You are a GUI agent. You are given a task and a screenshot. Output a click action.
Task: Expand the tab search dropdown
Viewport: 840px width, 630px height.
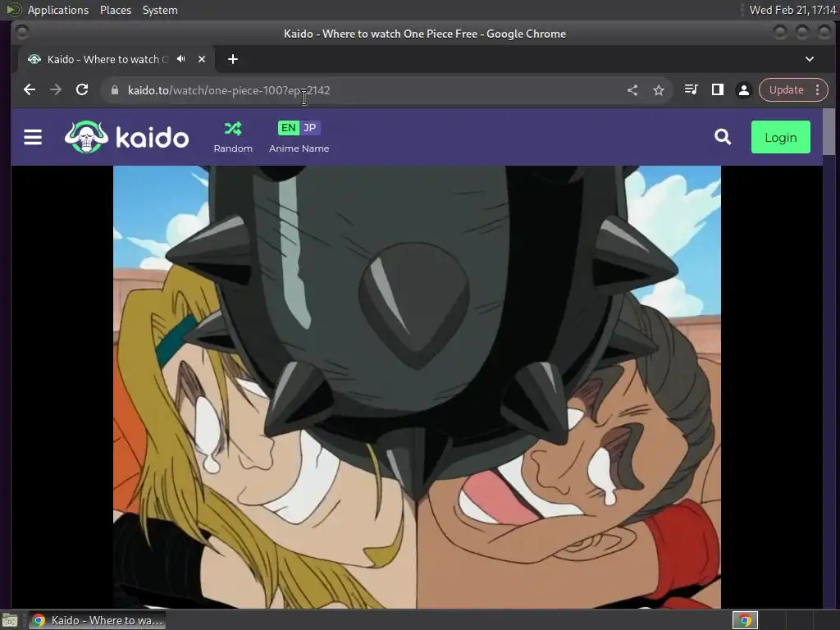810,59
